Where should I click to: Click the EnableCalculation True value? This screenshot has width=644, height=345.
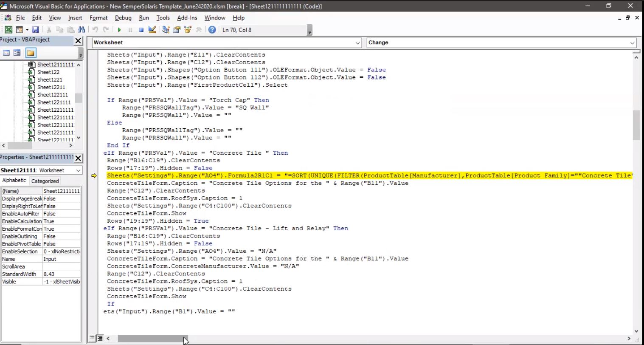62,221
